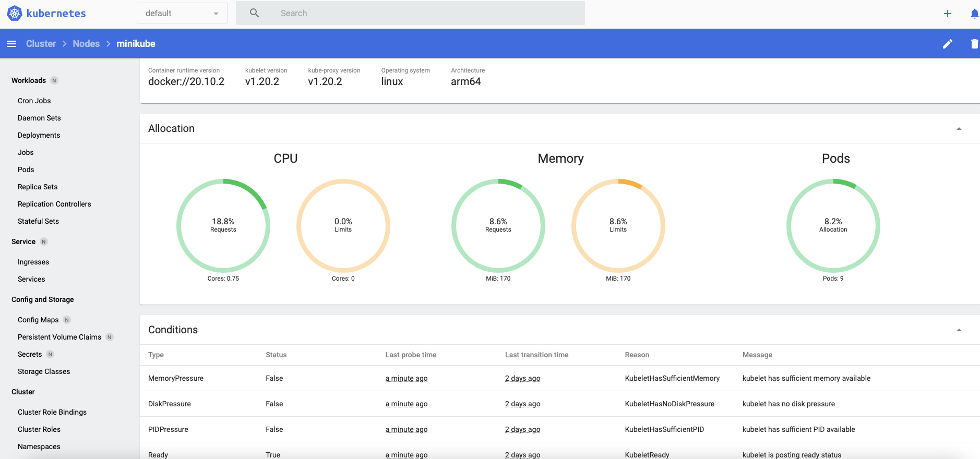The width and height of the screenshot is (980, 459).
Task: Click the N badge next to Workloads
Action: [54, 80]
